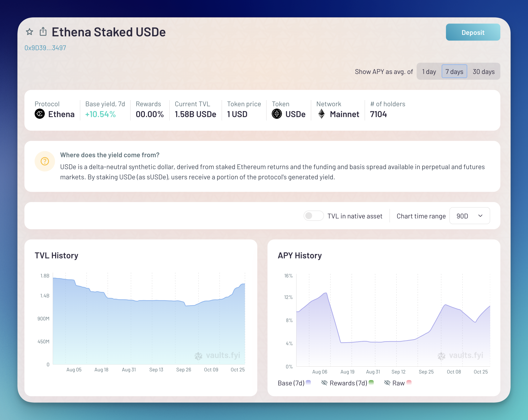
Task: Click the 00.00% rewards value
Action: (x=150, y=114)
